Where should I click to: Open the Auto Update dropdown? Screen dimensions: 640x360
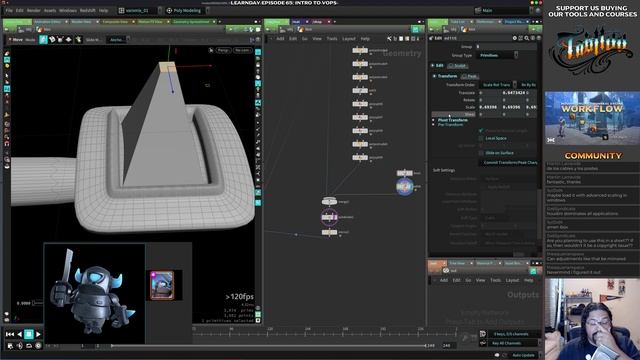click(524, 355)
